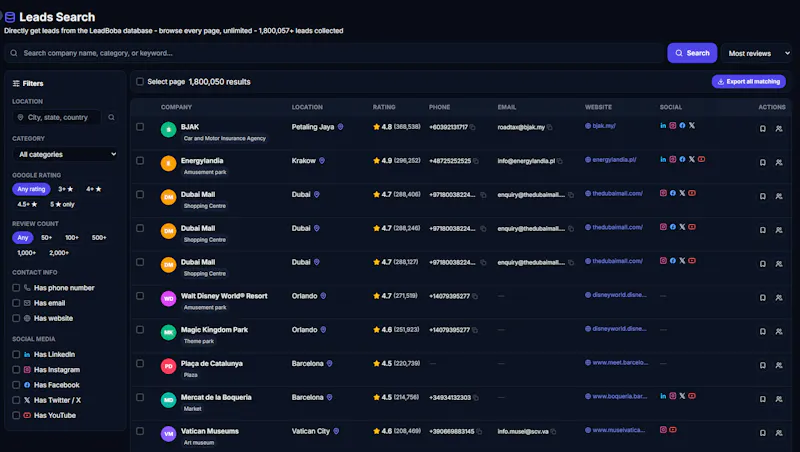Image resolution: width=800 pixels, height=452 pixels.
Task: Open BJAK Instagram icon
Action: coord(672,125)
